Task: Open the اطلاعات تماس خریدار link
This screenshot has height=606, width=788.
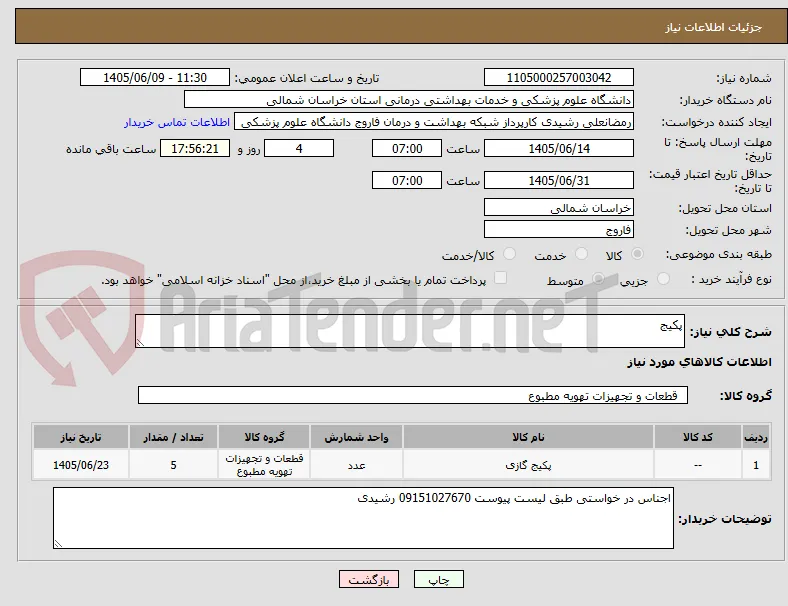Action: click(177, 122)
